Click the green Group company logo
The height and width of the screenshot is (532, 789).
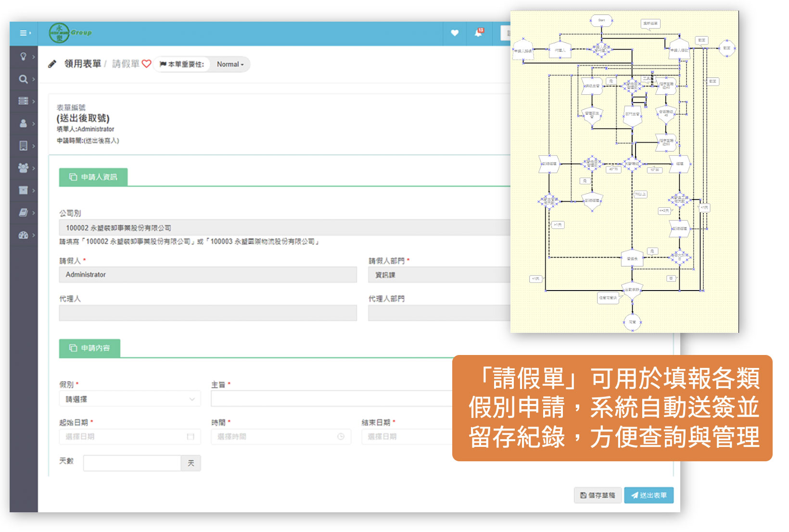click(x=70, y=33)
